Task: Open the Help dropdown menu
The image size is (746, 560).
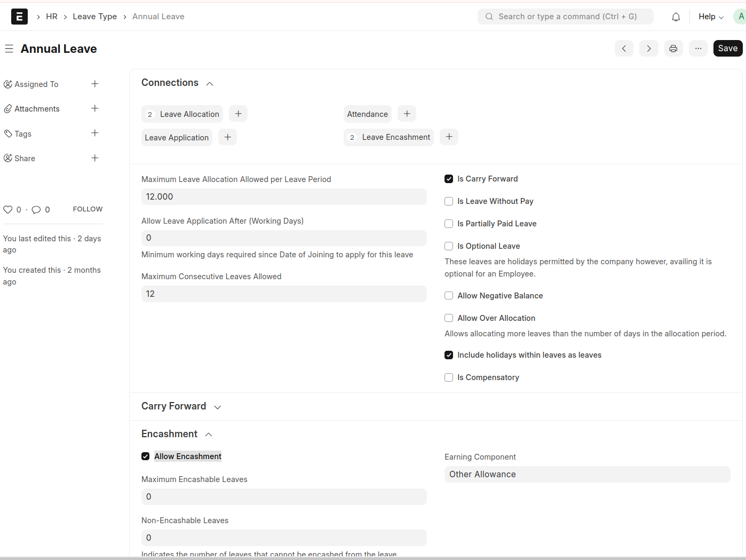Action: pos(710,17)
